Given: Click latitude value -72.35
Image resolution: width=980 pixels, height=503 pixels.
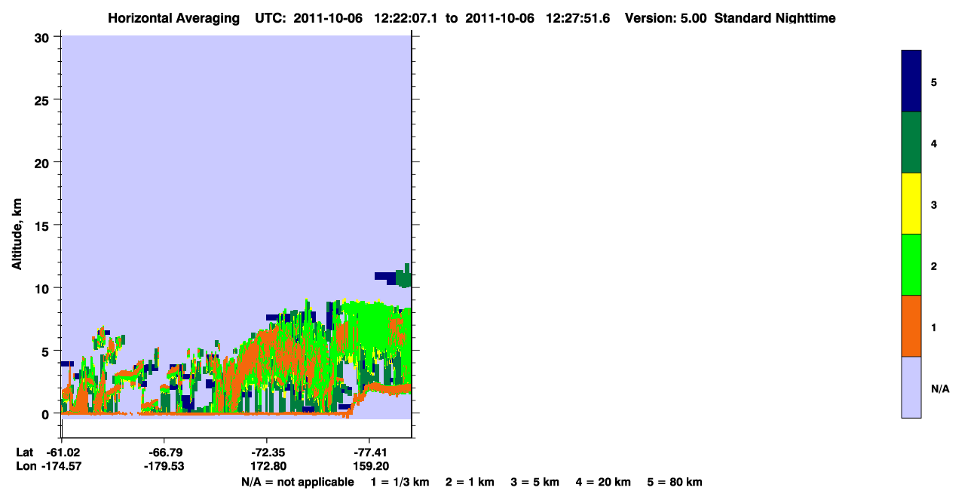Looking at the screenshot, I should pos(268,452).
